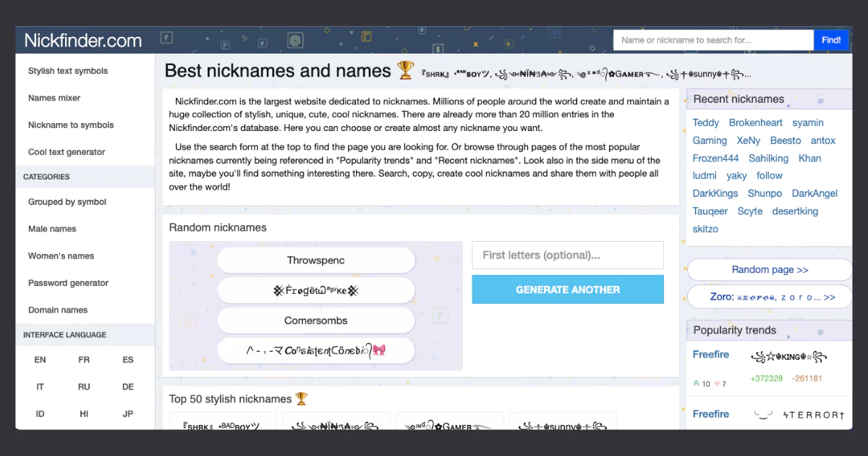Click the -261181 red value
868x456 pixels.
coord(807,379)
